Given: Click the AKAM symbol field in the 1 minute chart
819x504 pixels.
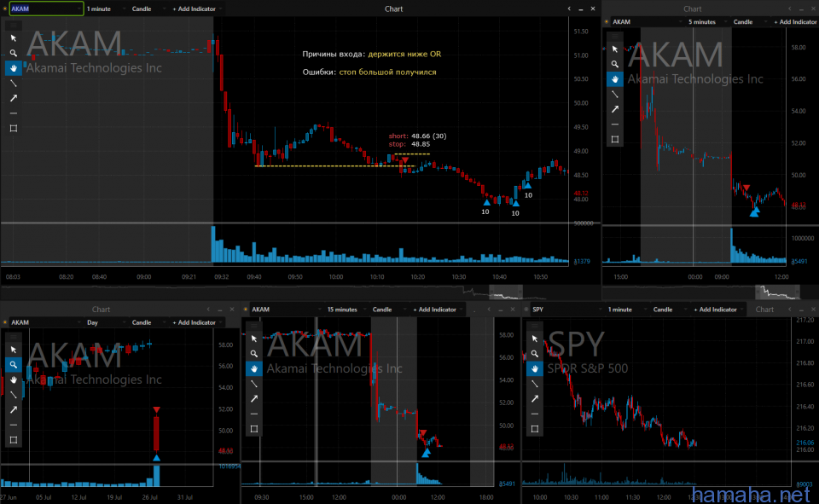Looking at the screenshot, I should point(46,9).
